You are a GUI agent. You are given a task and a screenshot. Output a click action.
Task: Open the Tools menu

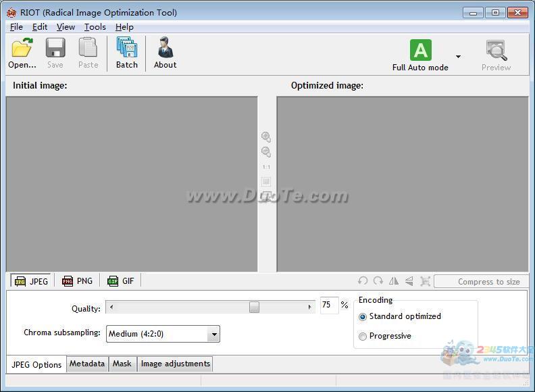click(95, 27)
